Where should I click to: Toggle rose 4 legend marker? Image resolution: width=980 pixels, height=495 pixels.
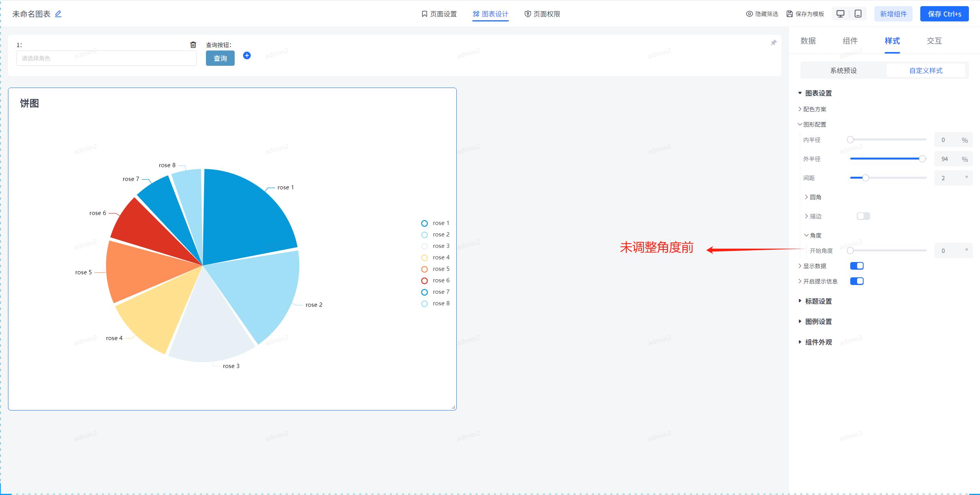pos(424,258)
